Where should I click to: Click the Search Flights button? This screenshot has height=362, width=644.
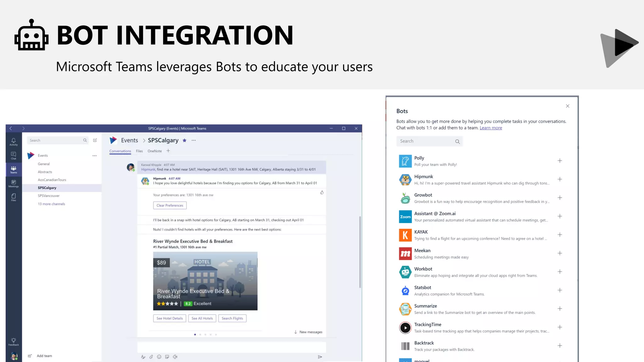pyautogui.click(x=232, y=318)
